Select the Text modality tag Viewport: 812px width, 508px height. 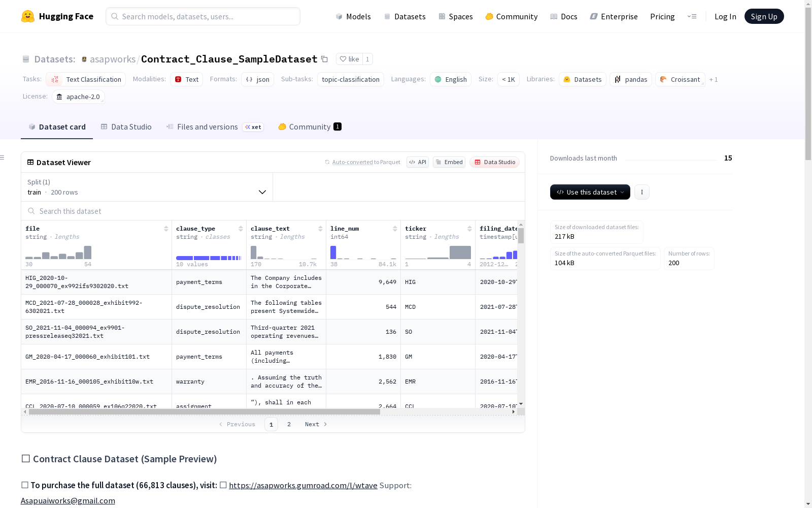186,79
